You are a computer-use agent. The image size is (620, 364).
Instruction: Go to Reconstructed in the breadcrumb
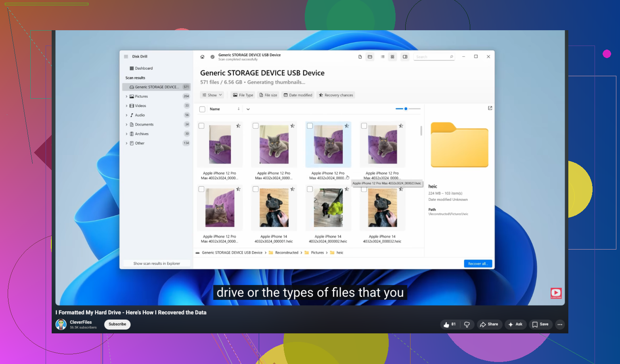(287, 253)
